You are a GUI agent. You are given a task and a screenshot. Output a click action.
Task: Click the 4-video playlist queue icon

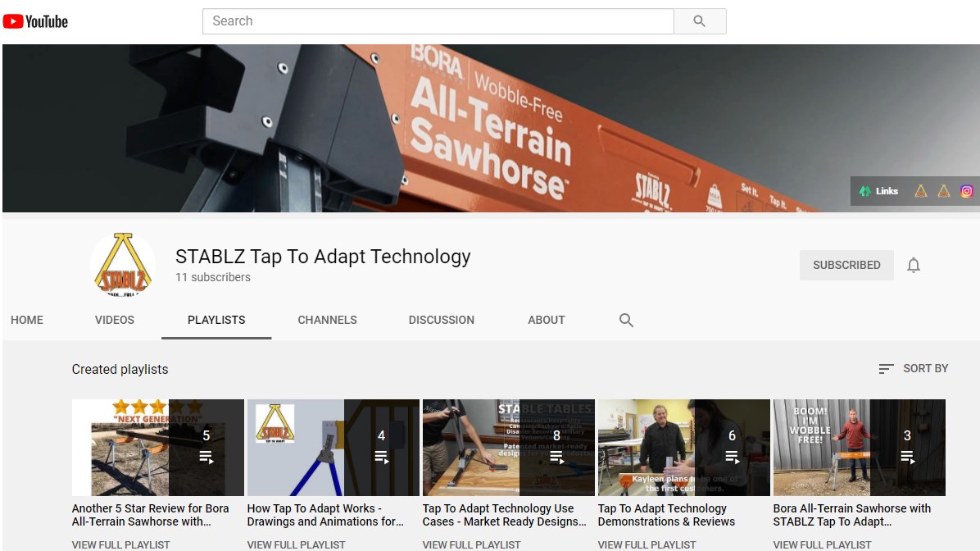[x=381, y=458]
